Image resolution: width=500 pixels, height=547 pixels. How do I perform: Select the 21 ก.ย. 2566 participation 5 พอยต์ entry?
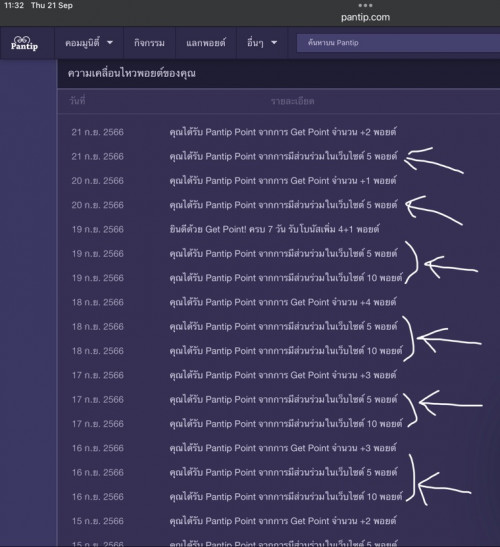[x=283, y=156]
